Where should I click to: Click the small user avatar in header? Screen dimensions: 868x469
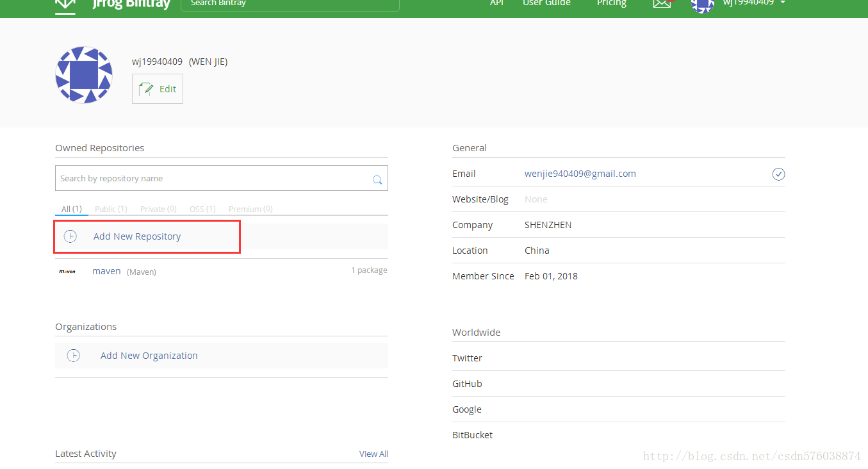point(703,5)
